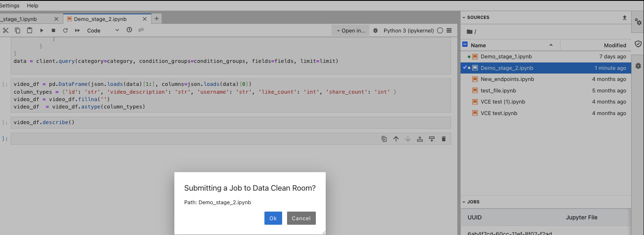Open the cell type Code dropdown
The height and width of the screenshot is (235, 644).
(103, 30)
